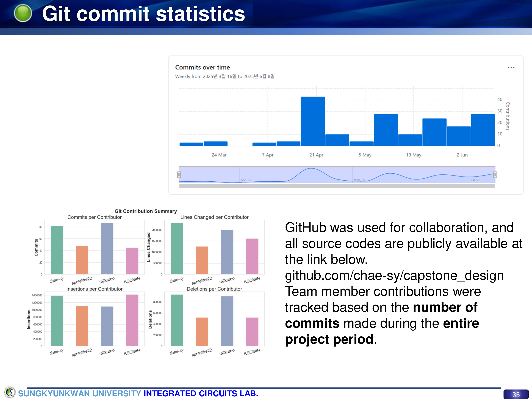Click the '19 May' axis label
The width and height of the screenshot is (532, 399).
(414, 155)
